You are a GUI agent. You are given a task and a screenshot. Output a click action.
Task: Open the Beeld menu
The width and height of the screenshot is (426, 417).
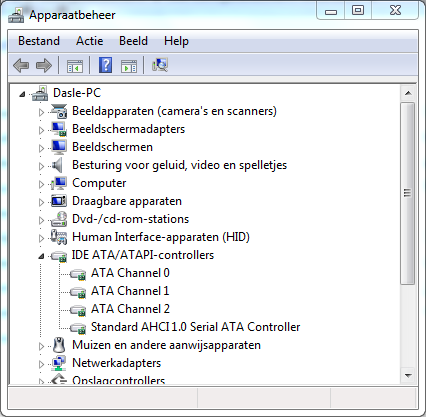pyautogui.click(x=133, y=41)
